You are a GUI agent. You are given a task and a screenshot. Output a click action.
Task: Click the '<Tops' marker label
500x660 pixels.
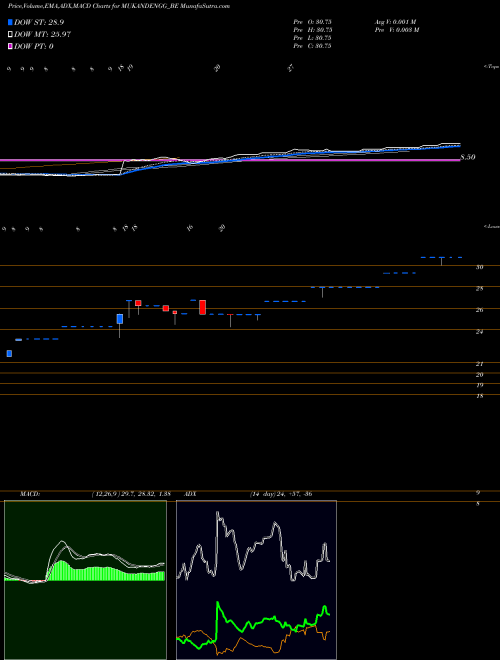click(491, 67)
